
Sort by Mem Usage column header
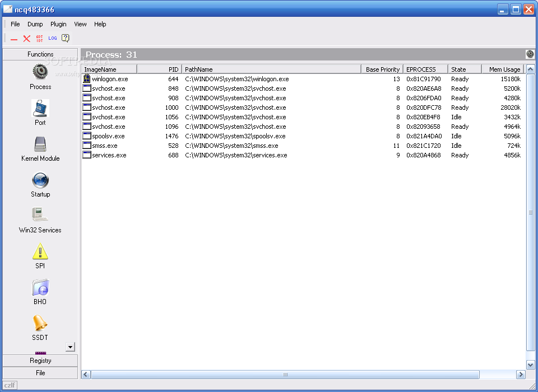tap(503, 69)
